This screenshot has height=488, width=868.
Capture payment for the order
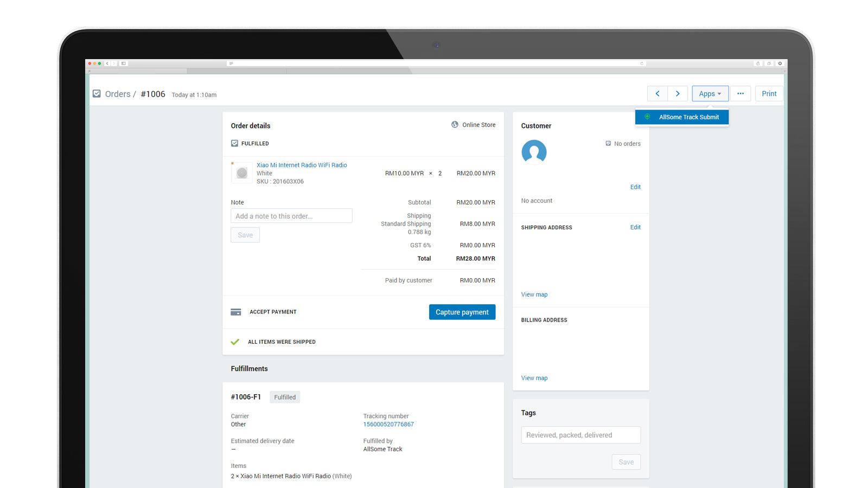462,312
